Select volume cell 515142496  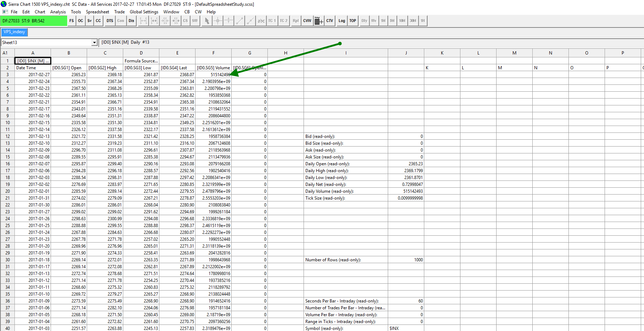214,75
